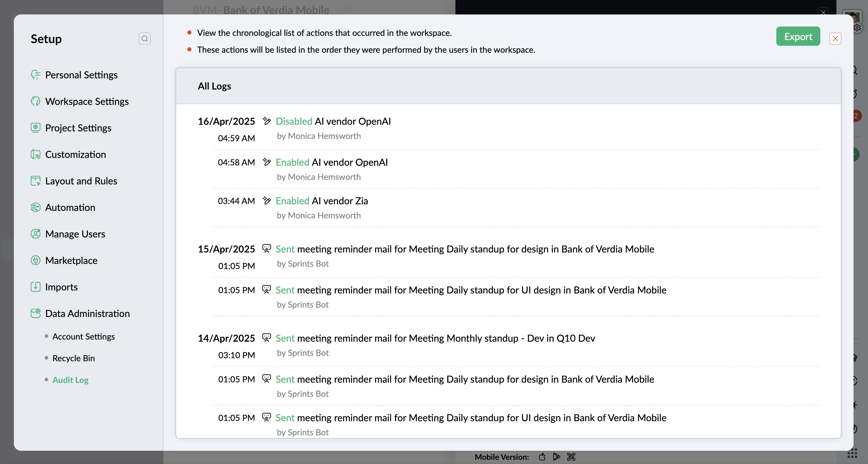
Task: Click bot icon on 15/Apr design standup entry
Action: pyautogui.click(x=267, y=249)
